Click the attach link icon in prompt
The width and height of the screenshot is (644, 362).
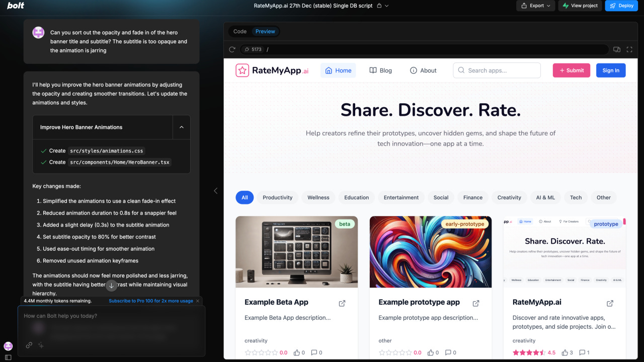29,345
